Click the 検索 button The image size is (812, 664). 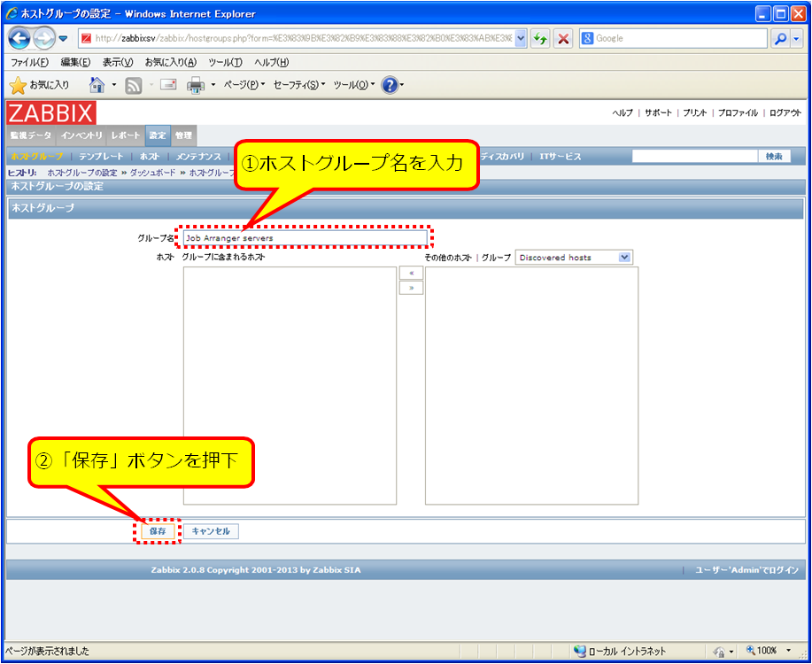tap(774, 157)
